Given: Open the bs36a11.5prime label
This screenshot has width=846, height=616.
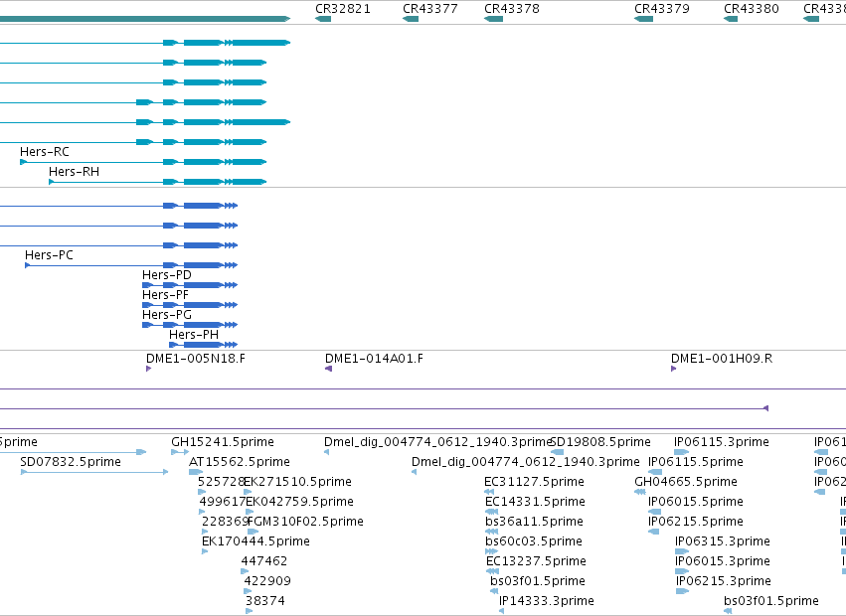Looking at the screenshot, I should pyautogui.click(x=534, y=523).
